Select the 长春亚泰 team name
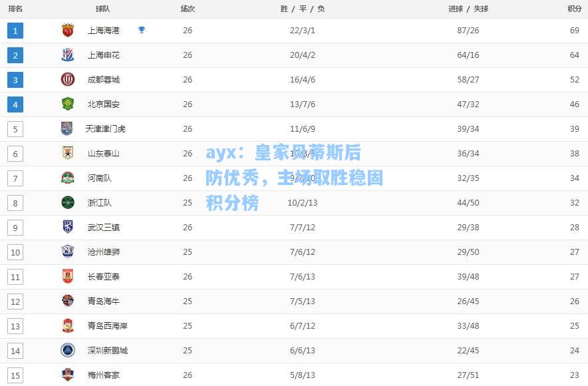588x386 pixels. click(x=104, y=276)
